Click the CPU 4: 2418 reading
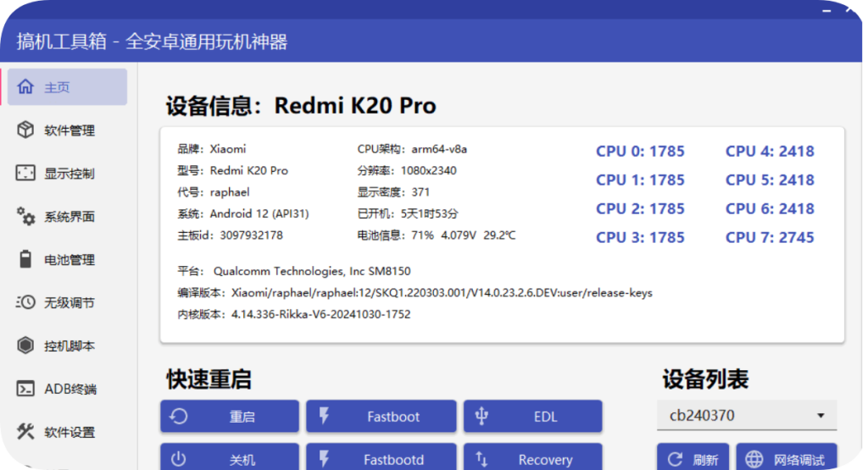 770,151
